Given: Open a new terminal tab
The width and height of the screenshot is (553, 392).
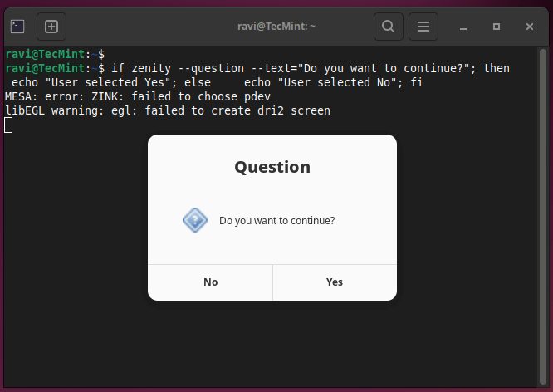Looking at the screenshot, I should pos(51,27).
